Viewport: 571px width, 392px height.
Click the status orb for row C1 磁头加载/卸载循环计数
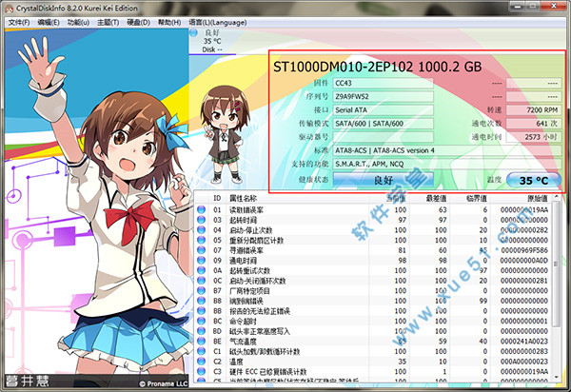click(201, 351)
